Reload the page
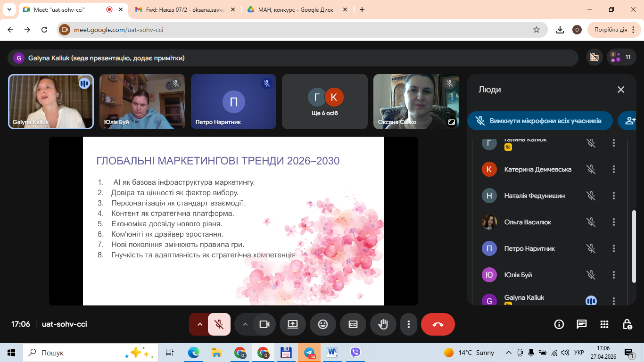644x362 pixels. point(44,30)
